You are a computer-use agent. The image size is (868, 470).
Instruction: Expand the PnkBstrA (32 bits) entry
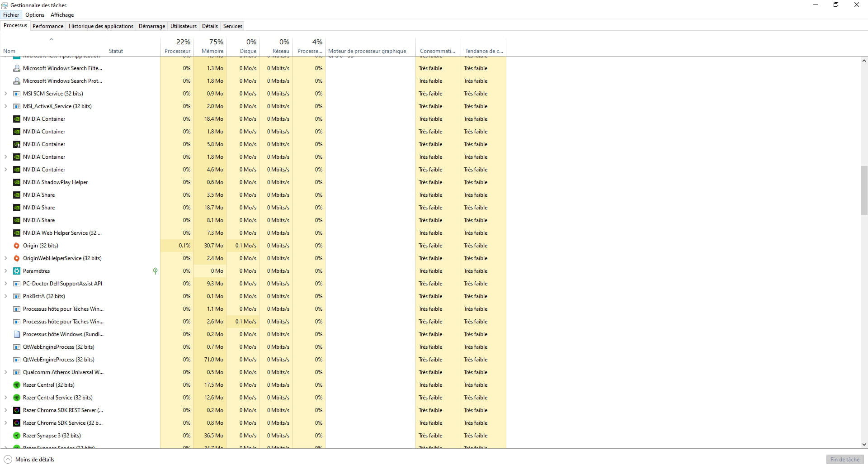5,296
